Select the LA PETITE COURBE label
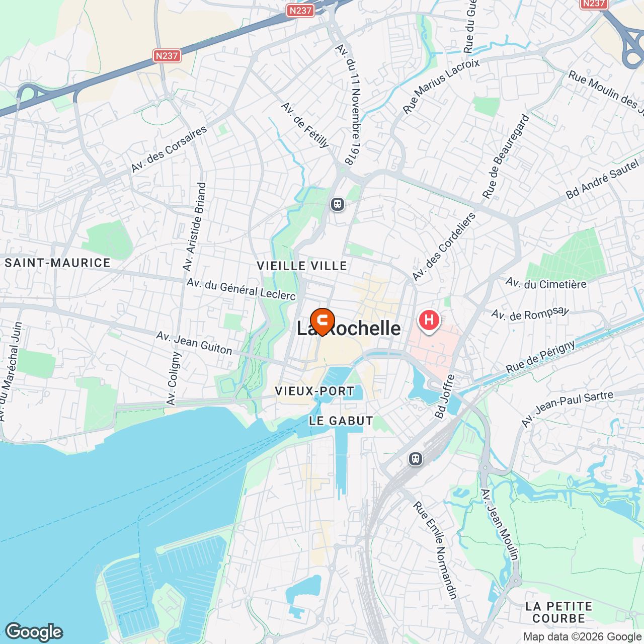The image size is (644, 644). [x=559, y=612]
